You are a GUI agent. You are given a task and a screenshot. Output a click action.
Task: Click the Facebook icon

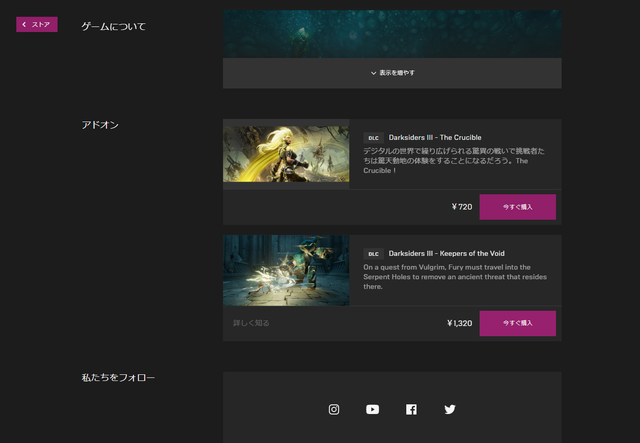(x=411, y=409)
